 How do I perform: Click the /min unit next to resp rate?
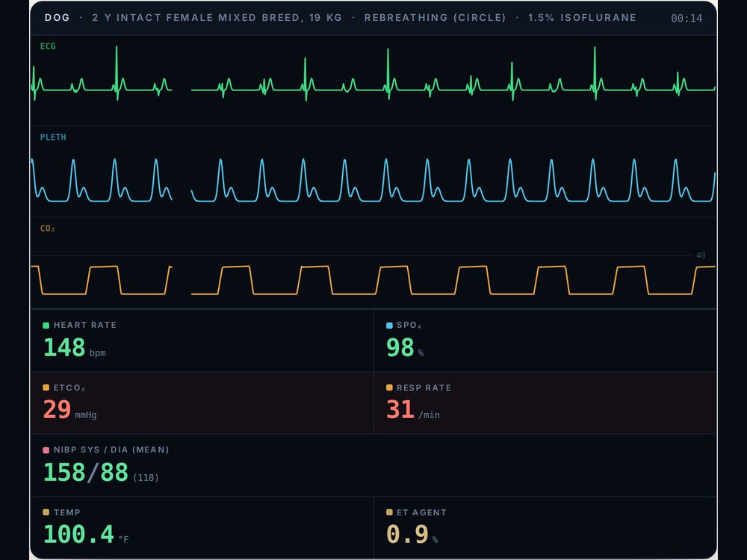pos(430,414)
